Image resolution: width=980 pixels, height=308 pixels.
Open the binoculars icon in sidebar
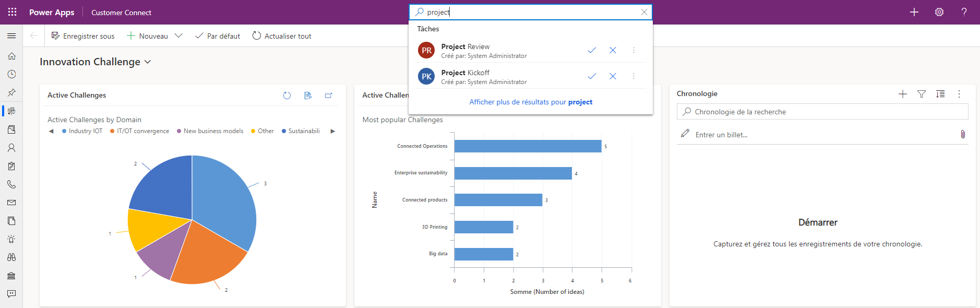(11, 257)
